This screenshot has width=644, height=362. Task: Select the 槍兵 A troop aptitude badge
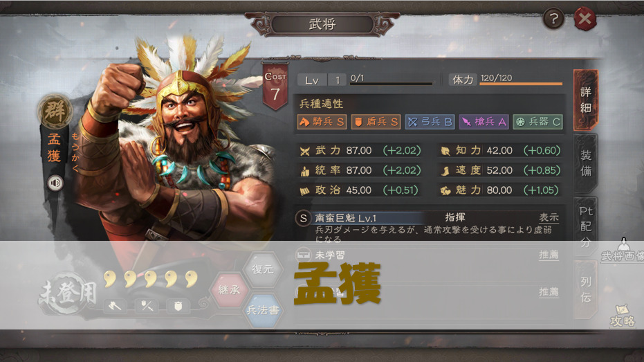click(484, 122)
